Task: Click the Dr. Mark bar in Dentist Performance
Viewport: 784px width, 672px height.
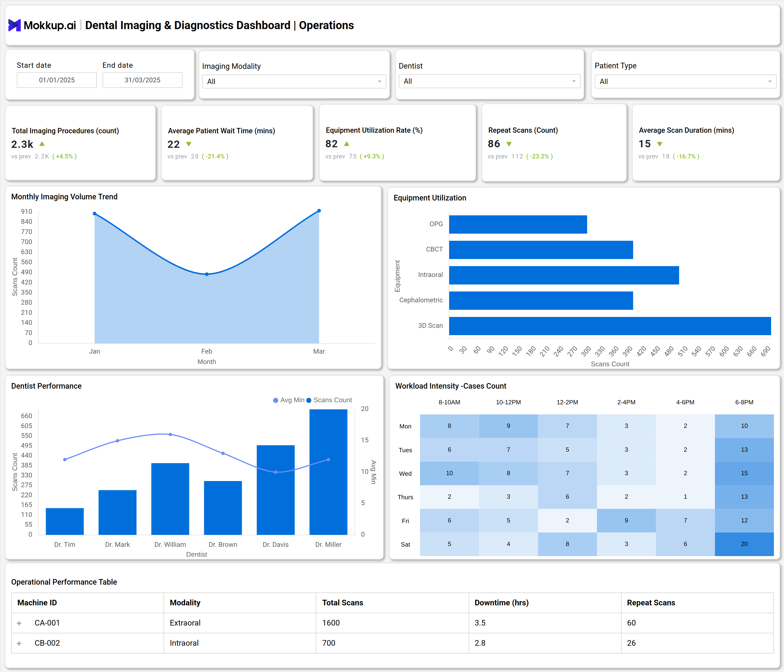Action: [117, 512]
